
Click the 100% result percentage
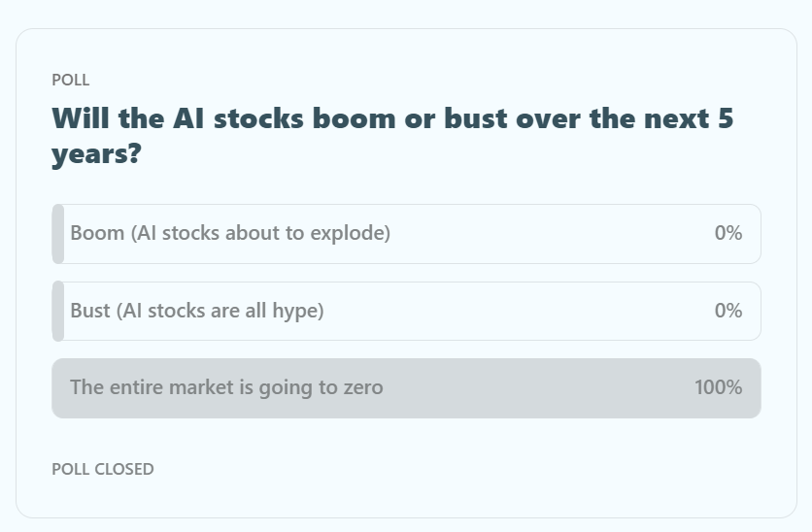pyautogui.click(x=718, y=388)
